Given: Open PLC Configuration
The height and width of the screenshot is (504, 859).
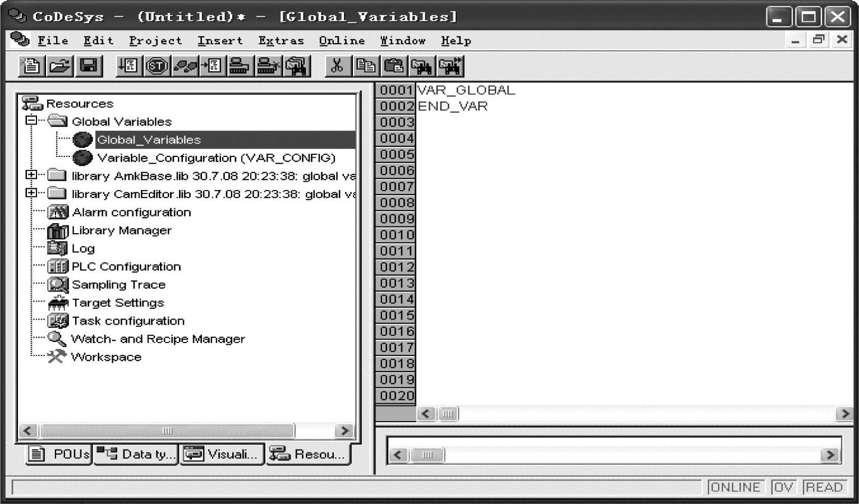Looking at the screenshot, I should [x=126, y=266].
